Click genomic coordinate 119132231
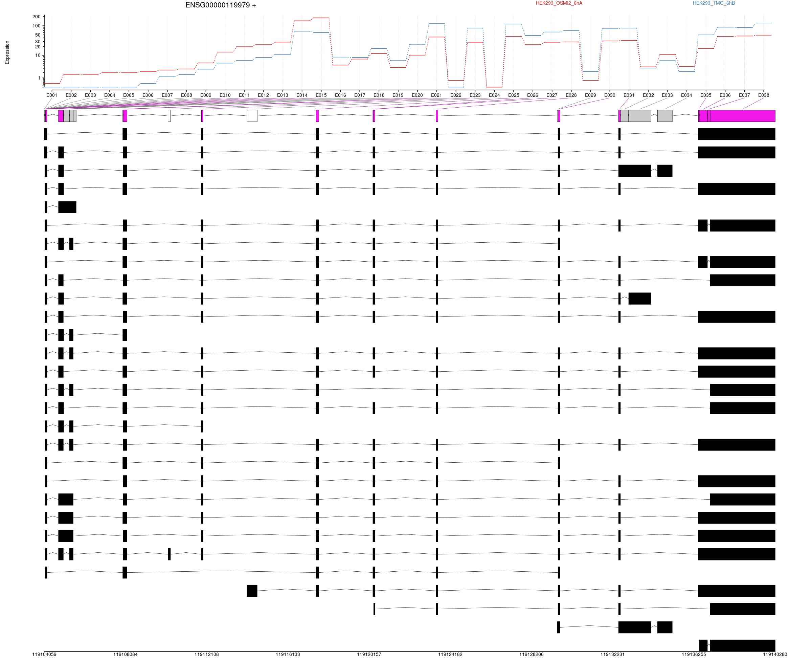812x660 pixels. tap(612, 655)
